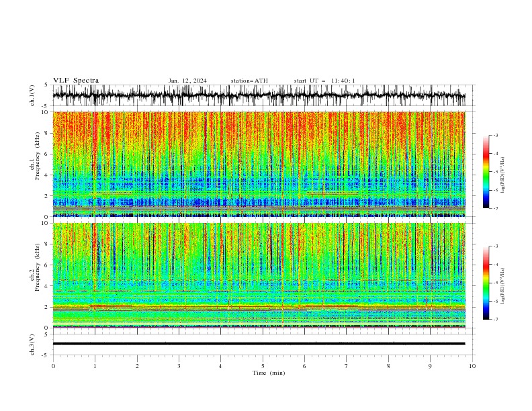532x411 pixels.
Task: Click the ch.2 spectrogram panel
Action: tap(259, 275)
